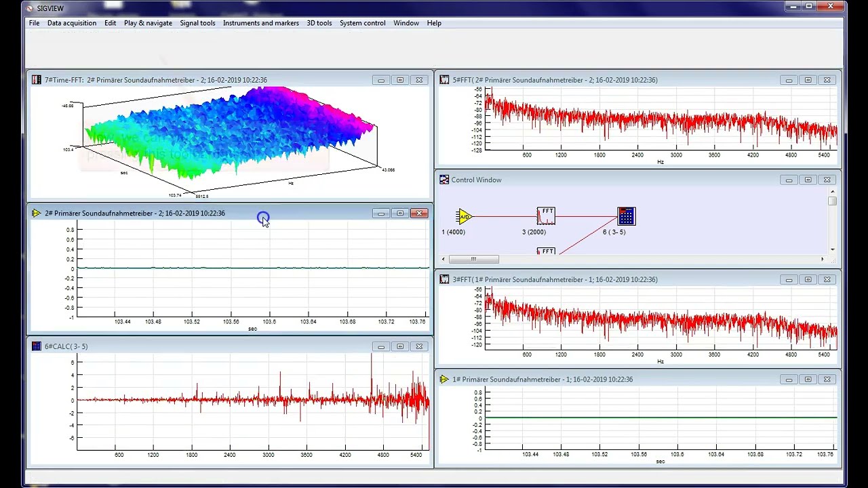Viewport: 868px width, 488px height.
Task: Minimize the 3#FFT window
Action: pos(789,279)
